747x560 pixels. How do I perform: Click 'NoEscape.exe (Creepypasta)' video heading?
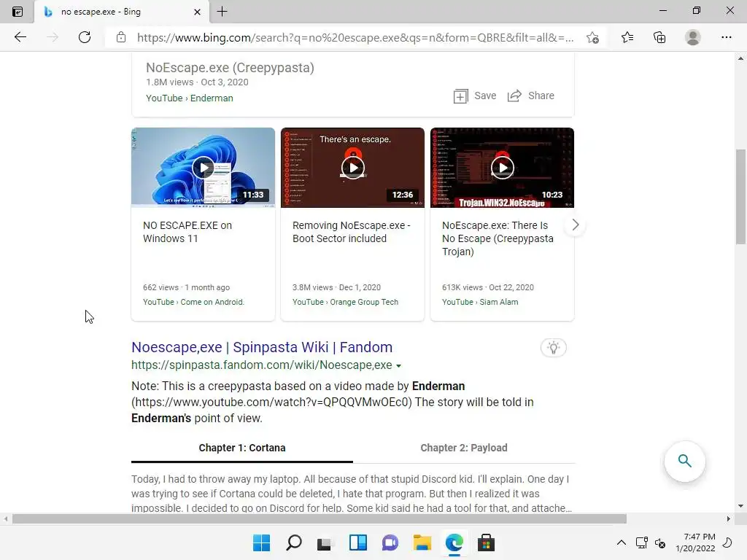230,68
